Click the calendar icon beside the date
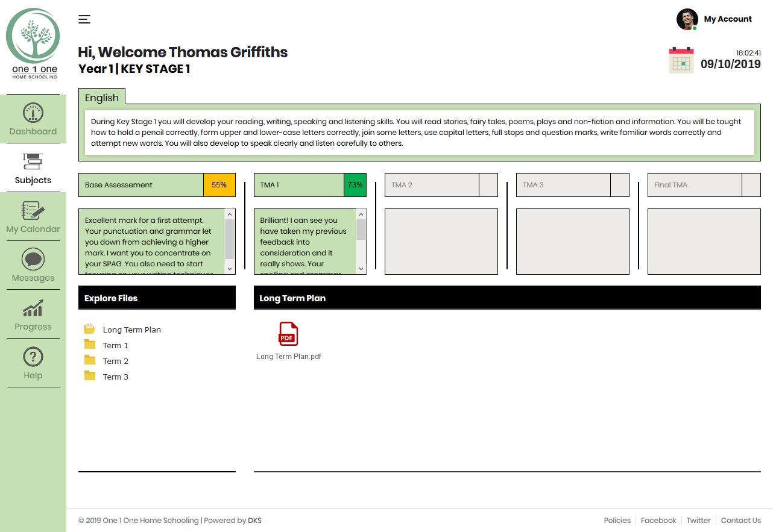This screenshot has height=532, width=773. 681,60
